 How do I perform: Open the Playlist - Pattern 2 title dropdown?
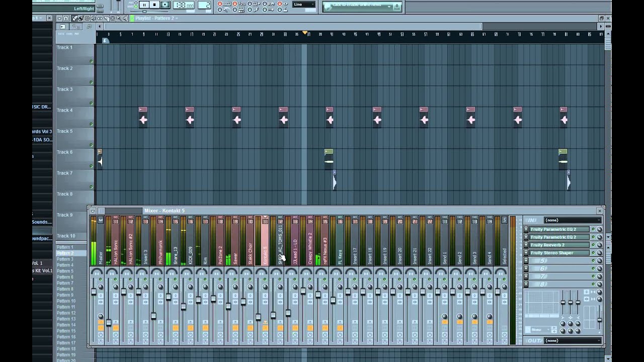(156, 19)
